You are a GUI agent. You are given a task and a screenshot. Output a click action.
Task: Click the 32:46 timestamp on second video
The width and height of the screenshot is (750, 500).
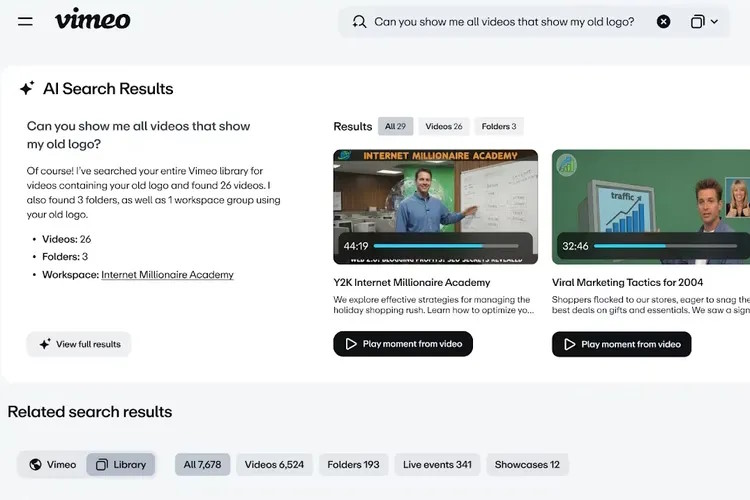[x=575, y=246]
